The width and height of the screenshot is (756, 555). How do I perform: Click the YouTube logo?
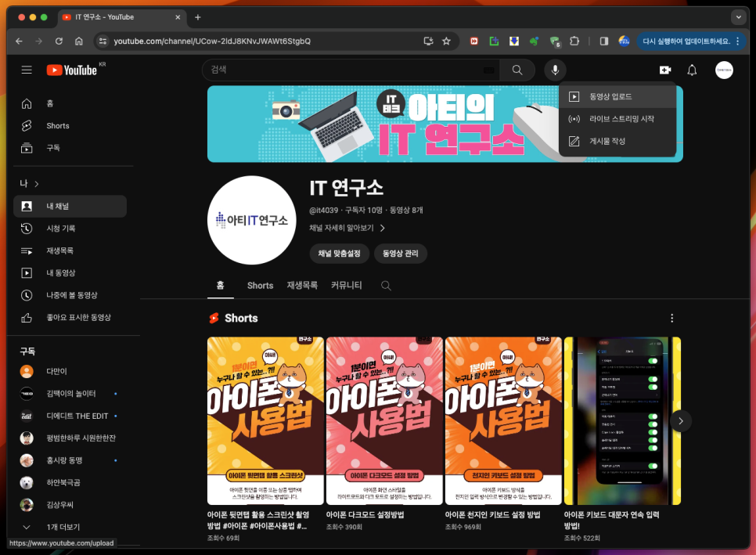pos(71,70)
